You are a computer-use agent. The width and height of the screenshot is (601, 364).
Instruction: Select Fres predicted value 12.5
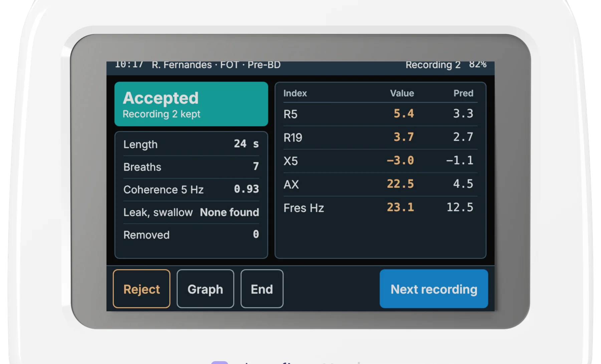(x=460, y=207)
